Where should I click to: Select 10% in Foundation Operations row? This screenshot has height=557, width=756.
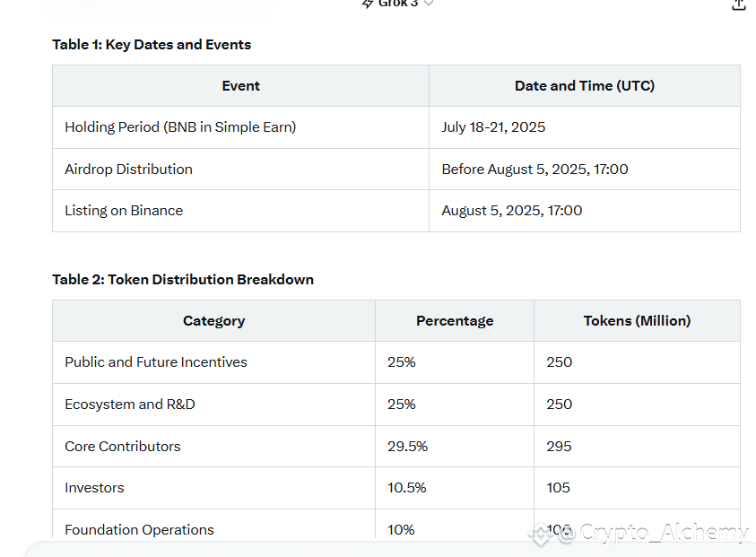[455, 524]
